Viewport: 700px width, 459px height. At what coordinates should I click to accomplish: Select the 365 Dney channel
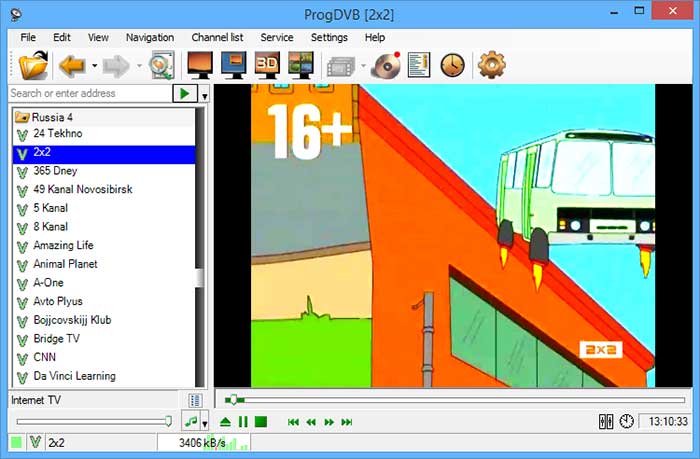pos(104,171)
